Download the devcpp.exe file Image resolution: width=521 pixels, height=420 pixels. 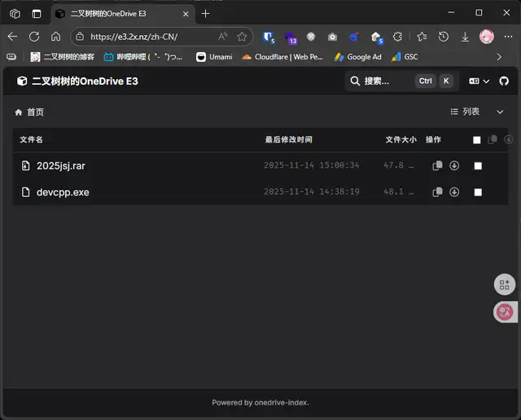454,193
